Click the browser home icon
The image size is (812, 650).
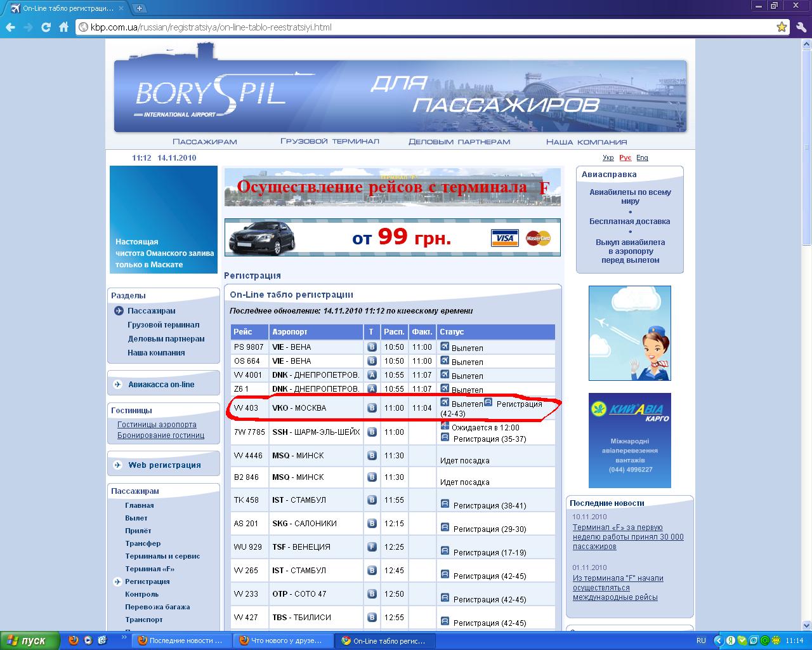pos(63,27)
